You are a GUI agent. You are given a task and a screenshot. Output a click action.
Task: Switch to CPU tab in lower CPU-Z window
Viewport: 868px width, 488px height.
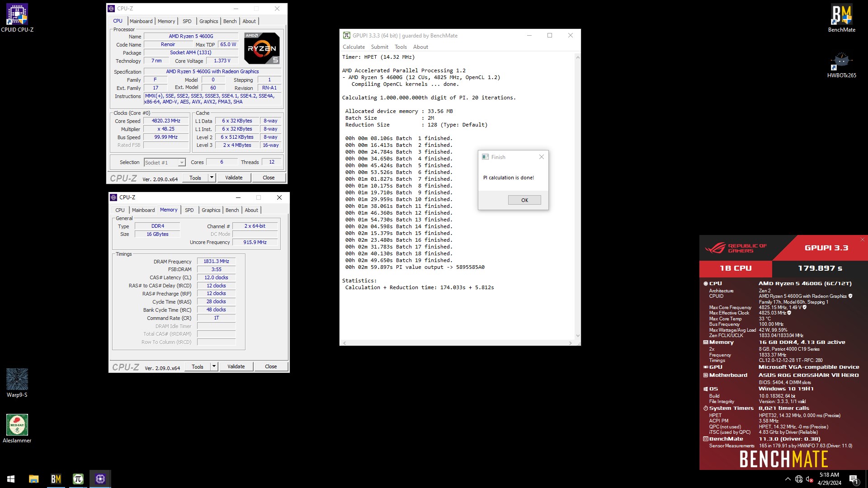[x=120, y=210]
